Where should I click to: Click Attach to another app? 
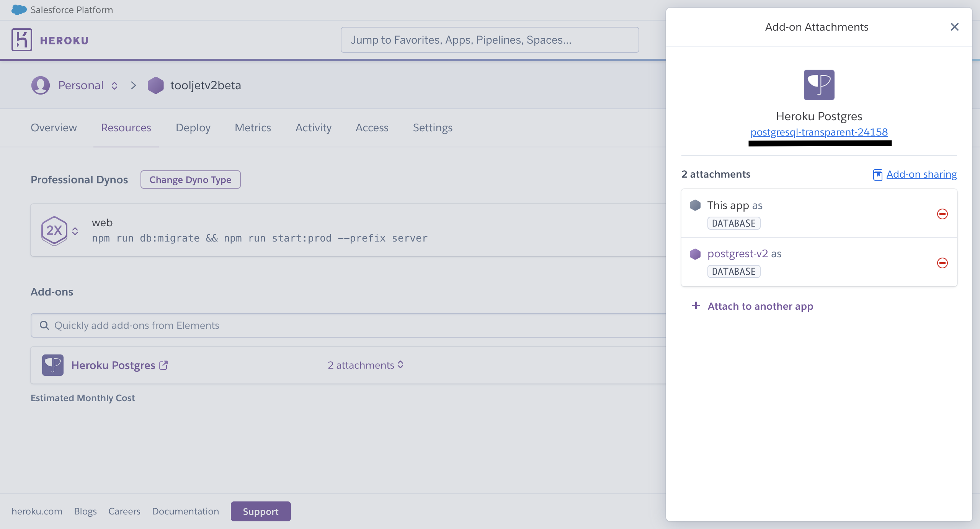point(760,306)
